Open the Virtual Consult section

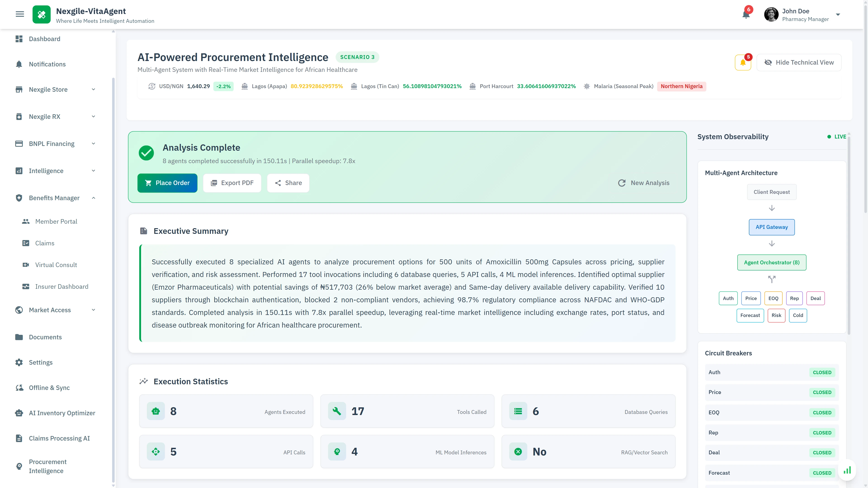(56, 265)
